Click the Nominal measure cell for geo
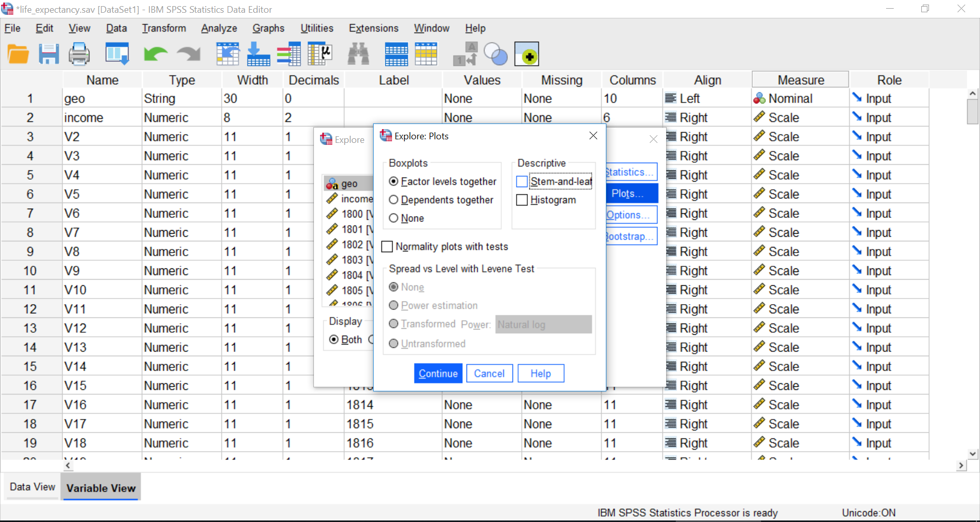This screenshot has width=980, height=522. (800, 98)
